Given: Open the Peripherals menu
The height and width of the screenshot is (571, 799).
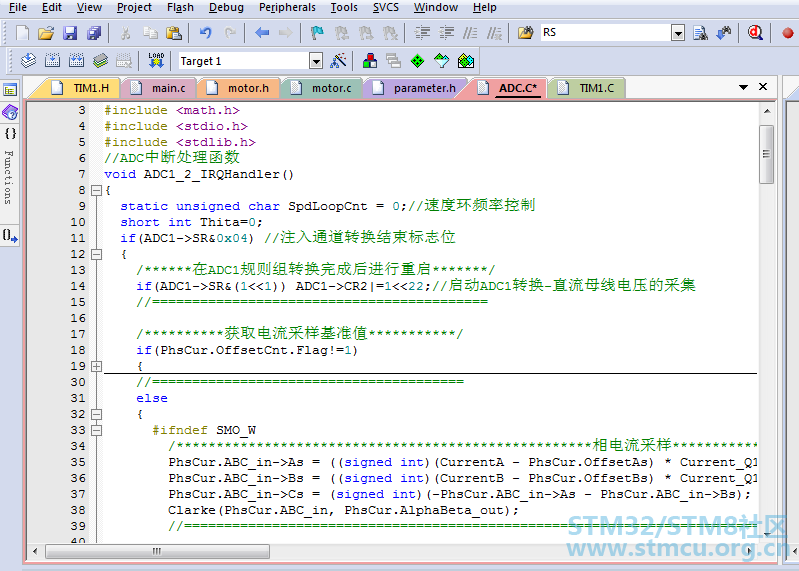Looking at the screenshot, I should pyautogui.click(x=287, y=7).
